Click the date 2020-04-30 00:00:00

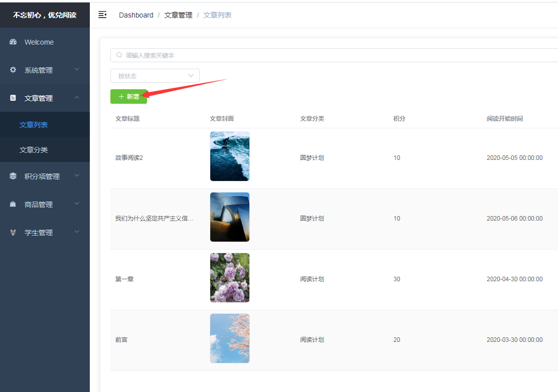click(x=514, y=279)
